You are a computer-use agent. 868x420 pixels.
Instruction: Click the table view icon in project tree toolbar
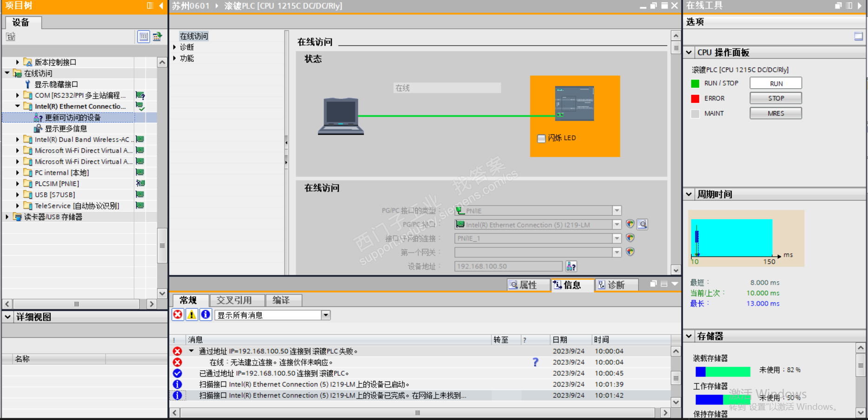point(144,36)
